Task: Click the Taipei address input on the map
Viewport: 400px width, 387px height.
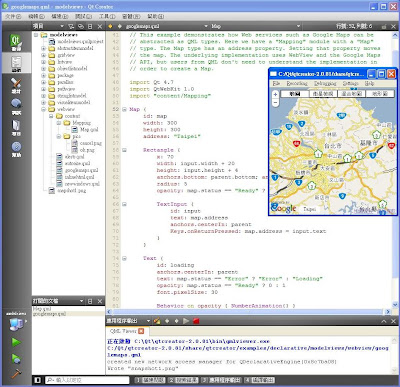Action: tap(309, 209)
